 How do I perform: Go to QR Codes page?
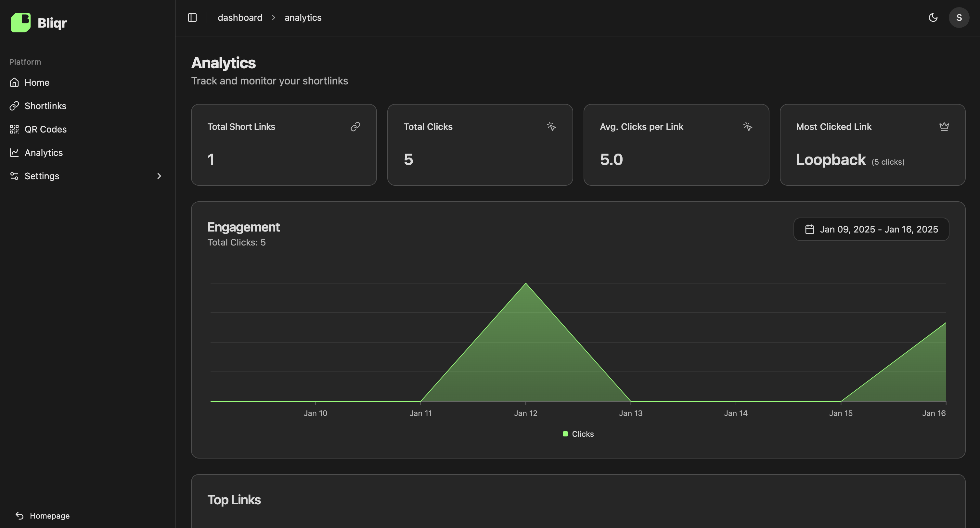coord(87,129)
